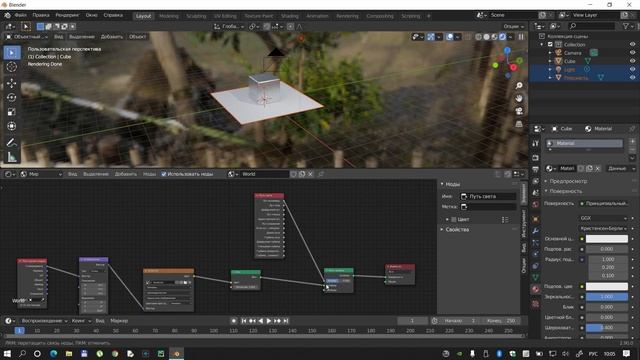Switch to solid viewport shading

coord(487,37)
